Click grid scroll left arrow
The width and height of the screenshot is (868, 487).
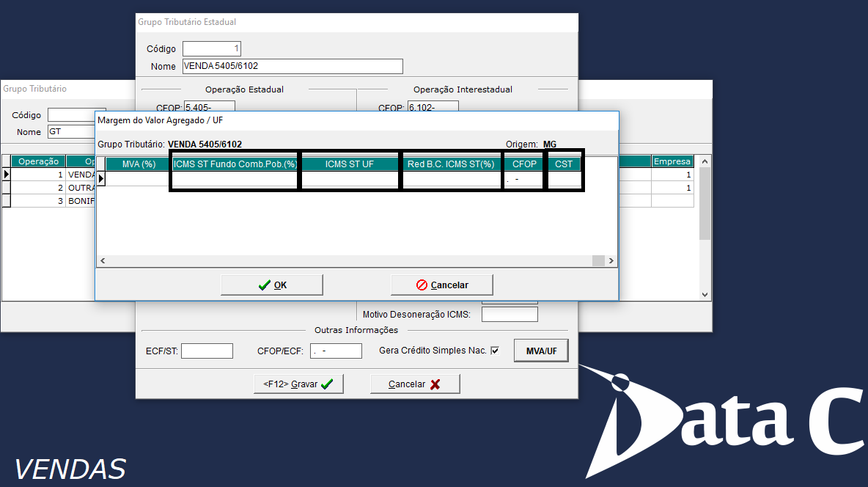coord(103,260)
